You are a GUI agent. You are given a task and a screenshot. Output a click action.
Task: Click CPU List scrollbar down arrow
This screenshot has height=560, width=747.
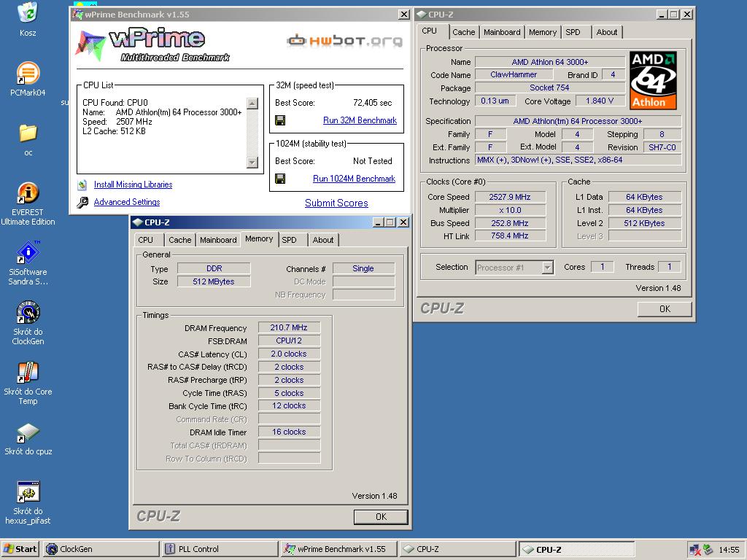point(252,163)
